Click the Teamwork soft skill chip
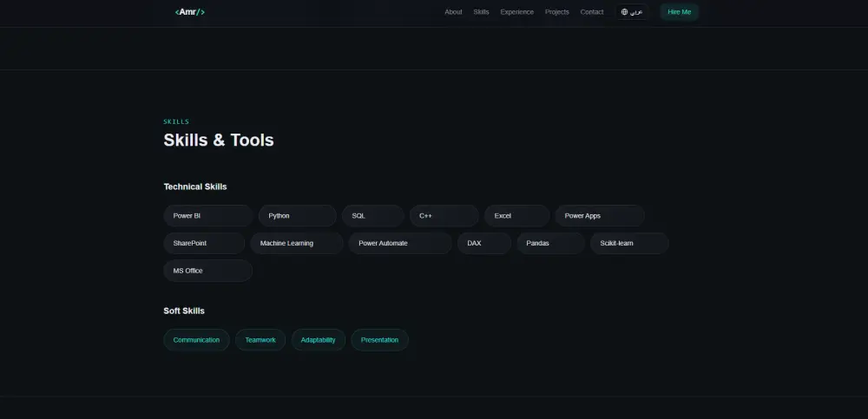The width and height of the screenshot is (868, 419). [x=260, y=340]
